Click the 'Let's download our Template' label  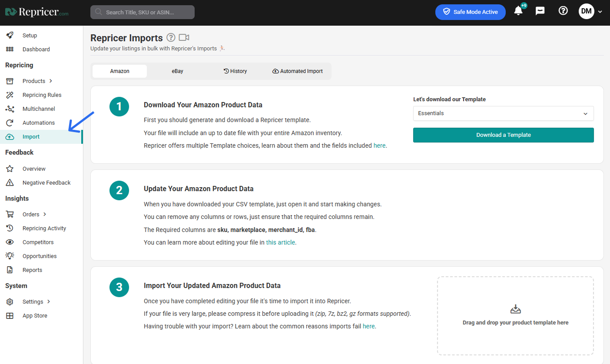coord(449,99)
